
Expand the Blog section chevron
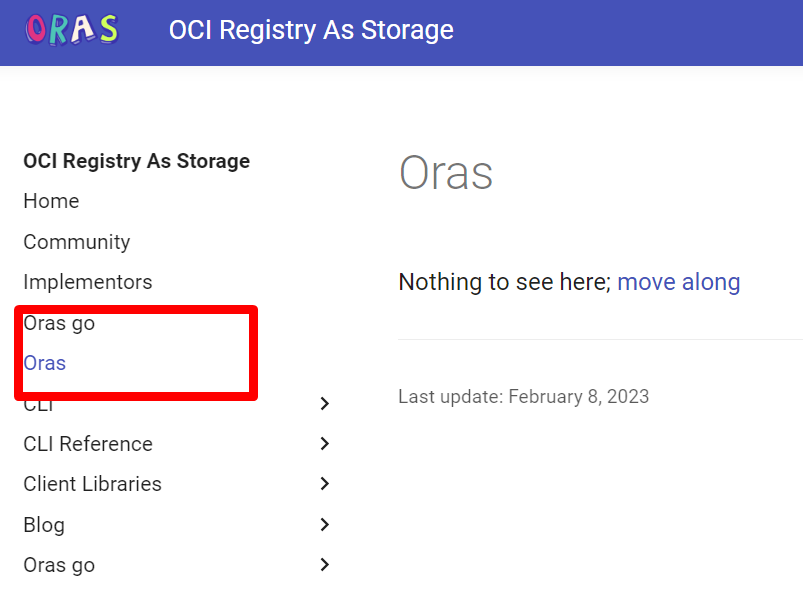point(323,524)
